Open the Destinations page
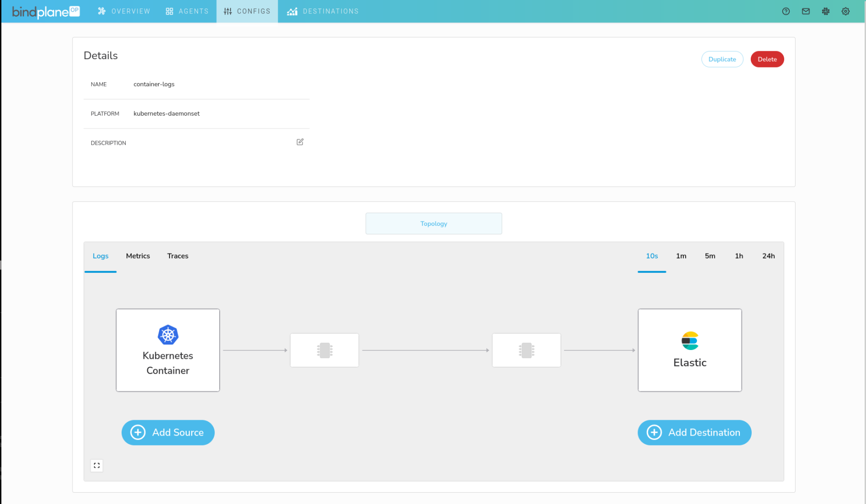866x504 pixels. click(323, 11)
